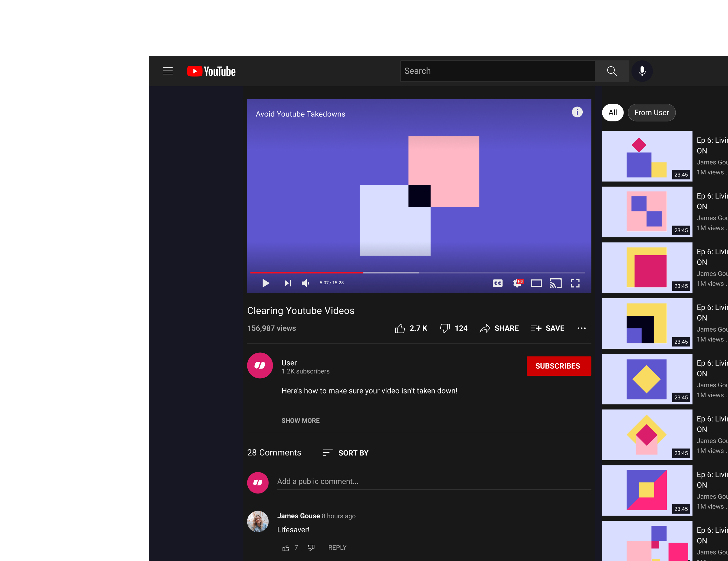The image size is (728, 561).
Task: Click the SUBSCRIBES button
Action: click(x=559, y=366)
